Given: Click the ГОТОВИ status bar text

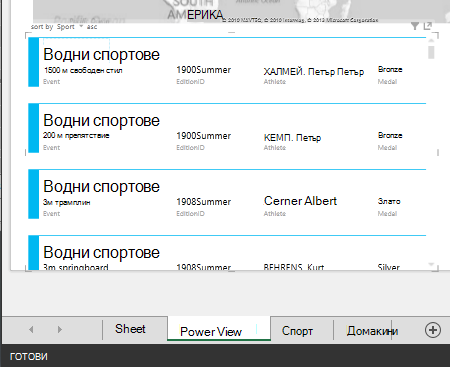Looking at the screenshot, I should (x=29, y=356).
